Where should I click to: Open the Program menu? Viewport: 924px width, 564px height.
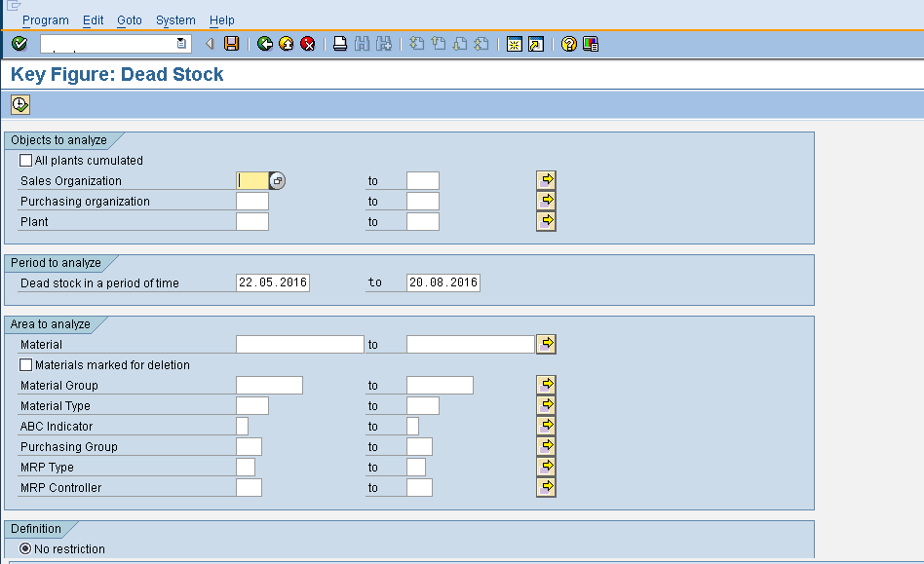point(46,19)
